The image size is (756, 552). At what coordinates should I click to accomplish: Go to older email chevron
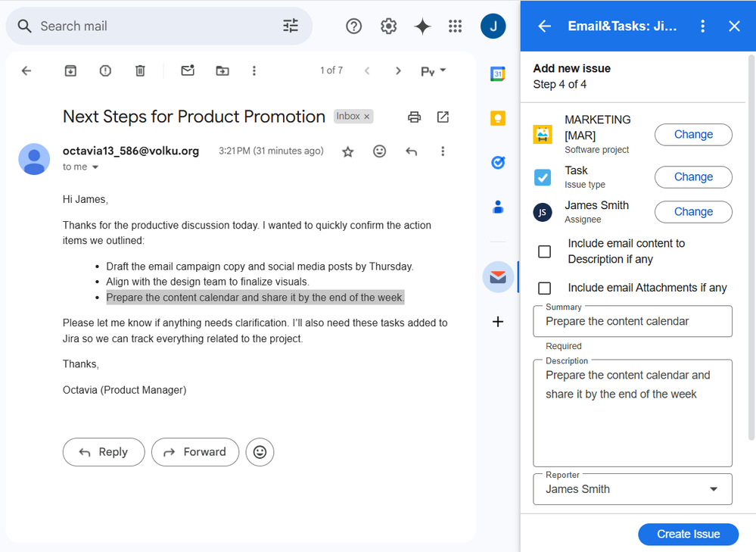coord(398,71)
